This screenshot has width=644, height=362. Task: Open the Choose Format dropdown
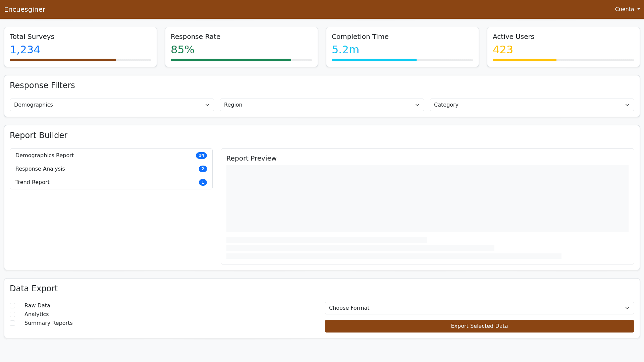(479, 308)
